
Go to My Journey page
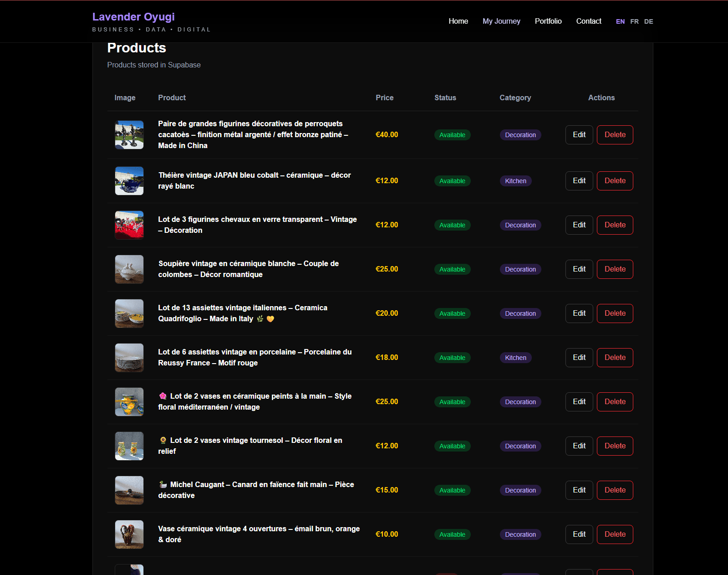[x=501, y=21]
